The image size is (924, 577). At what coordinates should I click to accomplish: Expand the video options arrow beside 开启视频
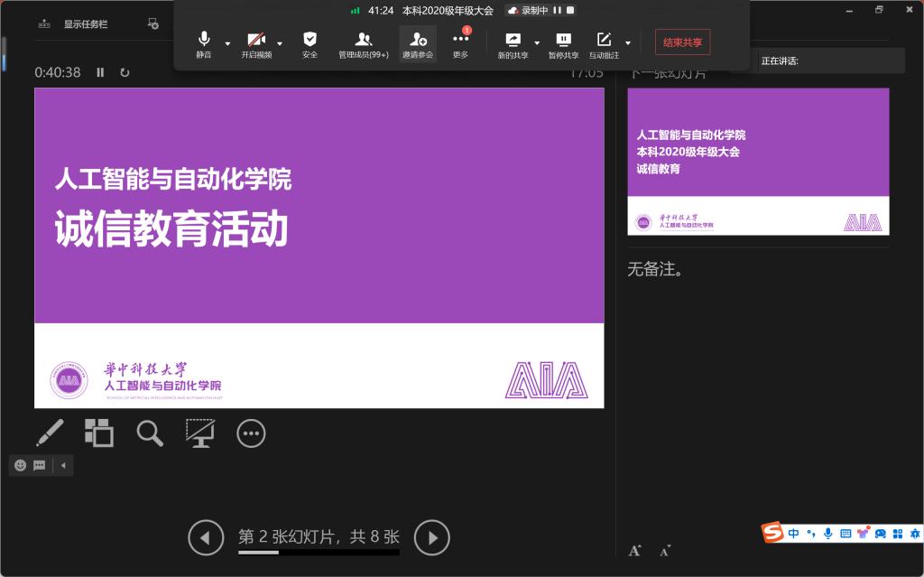(280, 43)
